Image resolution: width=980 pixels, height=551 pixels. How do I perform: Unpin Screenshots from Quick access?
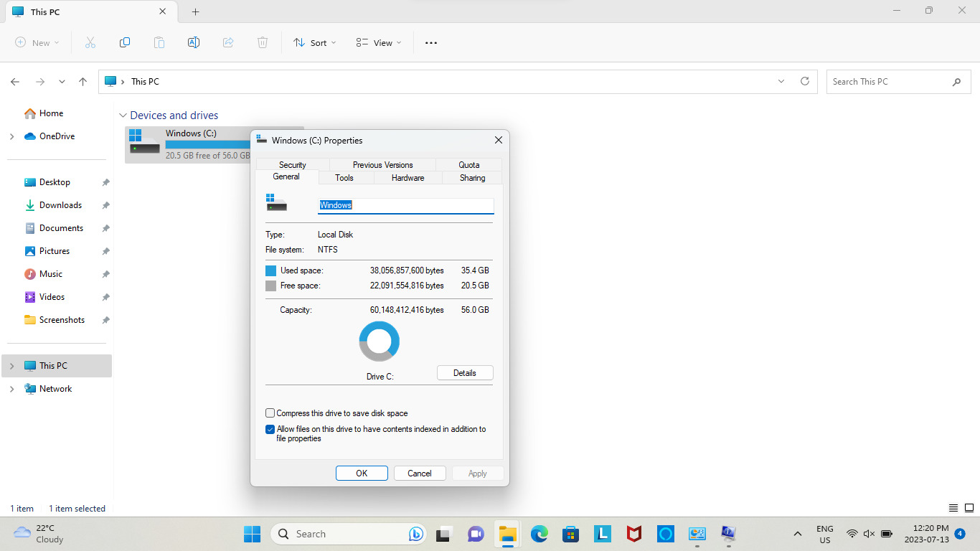tap(105, 320)
